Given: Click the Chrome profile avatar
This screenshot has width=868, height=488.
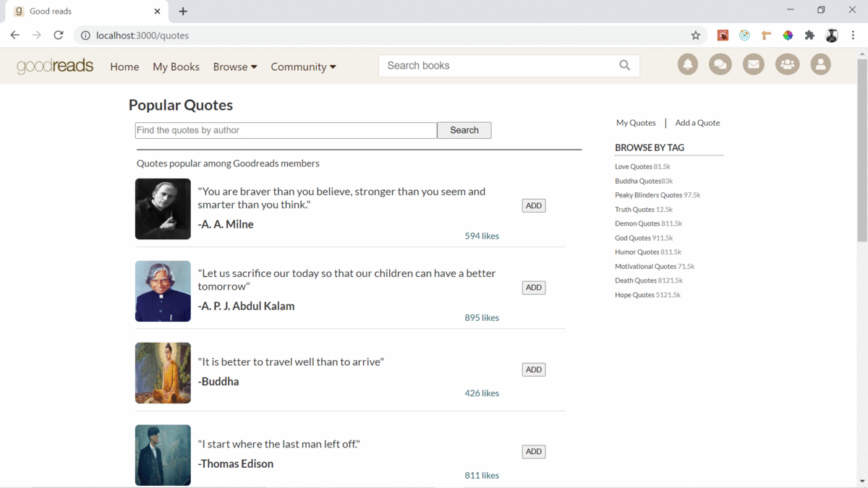Looking at the screenshot, I should click(x=832, y=35).
